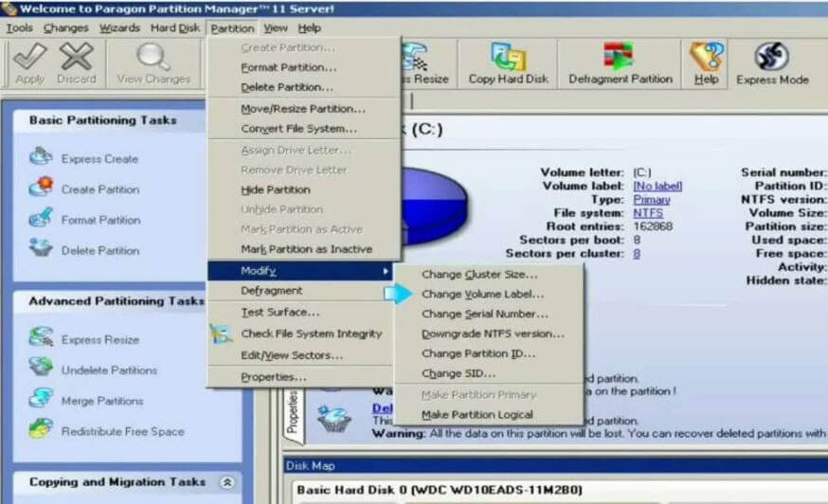The width and height of the screenshot is (828, 504).
Task: Click the blue disk usage pie chart
Action: (435, 206)
